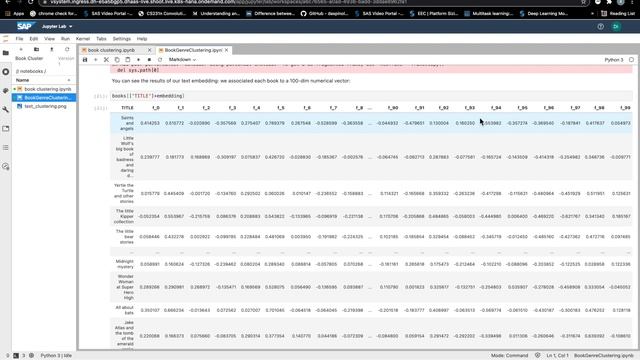
Task: Close the BookGenreClustering.ipynb tab
Action: 227,50
